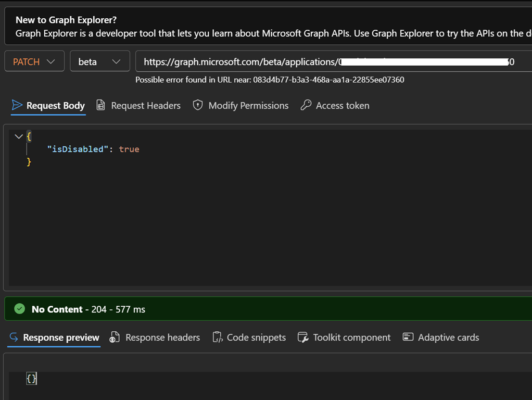The image size is (532, 400).
Task: Click the green success checkmark icon
Action: 20,309
